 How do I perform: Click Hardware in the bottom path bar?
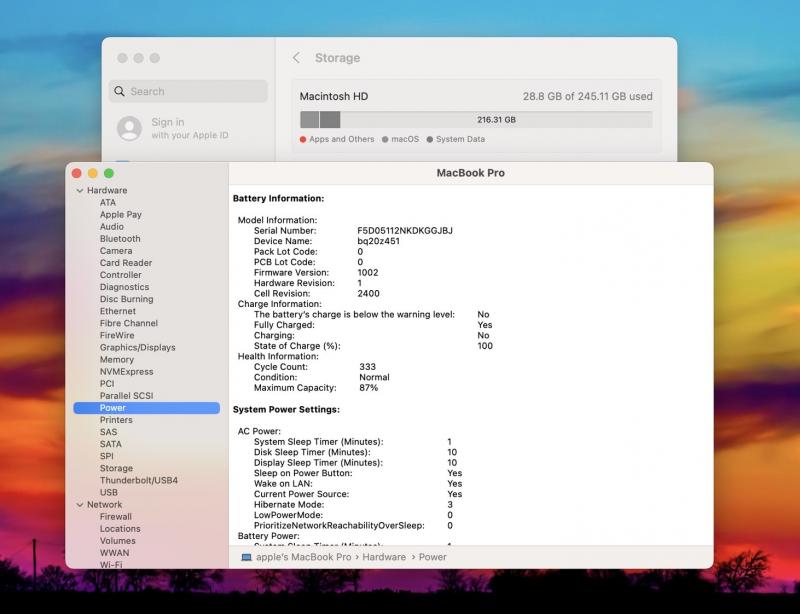pos(384,557)
